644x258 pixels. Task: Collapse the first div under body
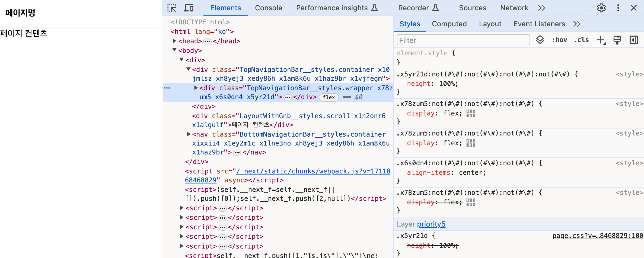[x=181, y=60]
